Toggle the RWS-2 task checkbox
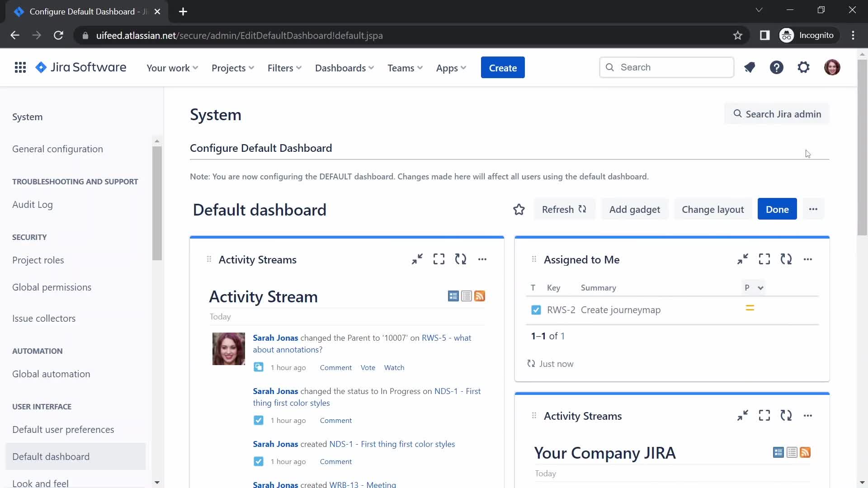 [x=535, y=309]
